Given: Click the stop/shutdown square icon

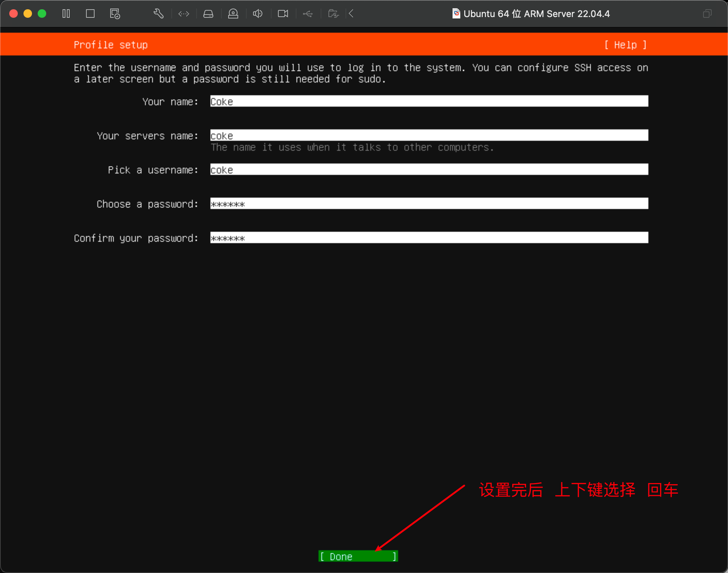Looking at the screenshot, I should tap(90, 14).
